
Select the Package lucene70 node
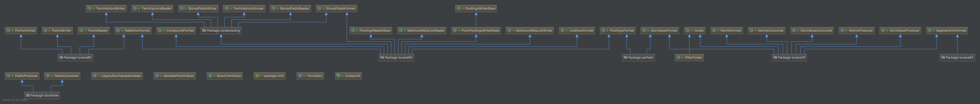pyautogui.click(x=789, y=58)
